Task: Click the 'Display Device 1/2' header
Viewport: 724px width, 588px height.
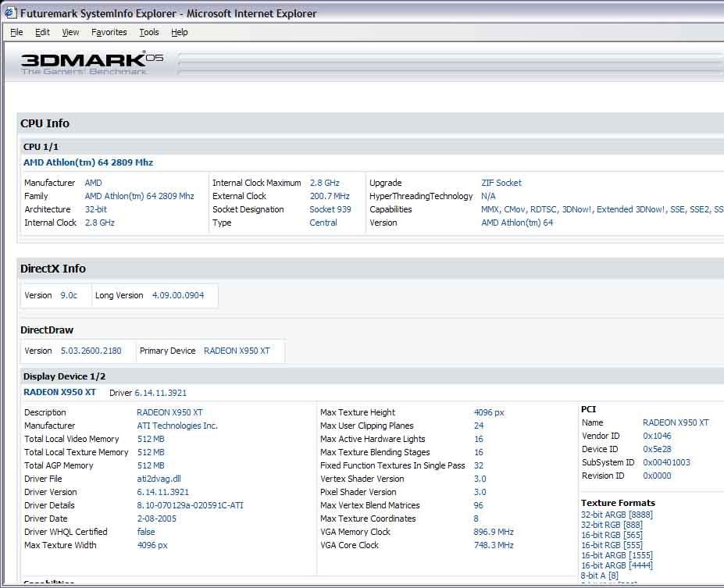Action: [x=64, y=376]
